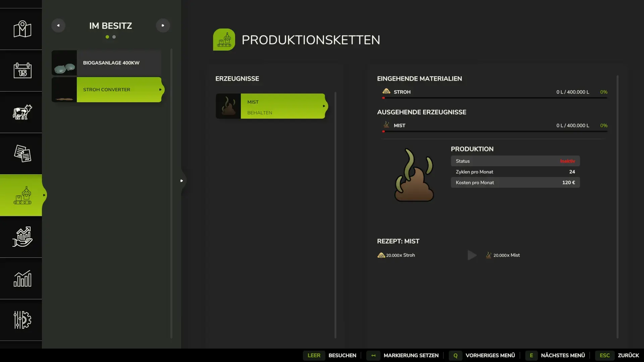Screen dimensions: 644x362
Task: Open the map overview sidebar icon
Action: click(x=22, y=29)
